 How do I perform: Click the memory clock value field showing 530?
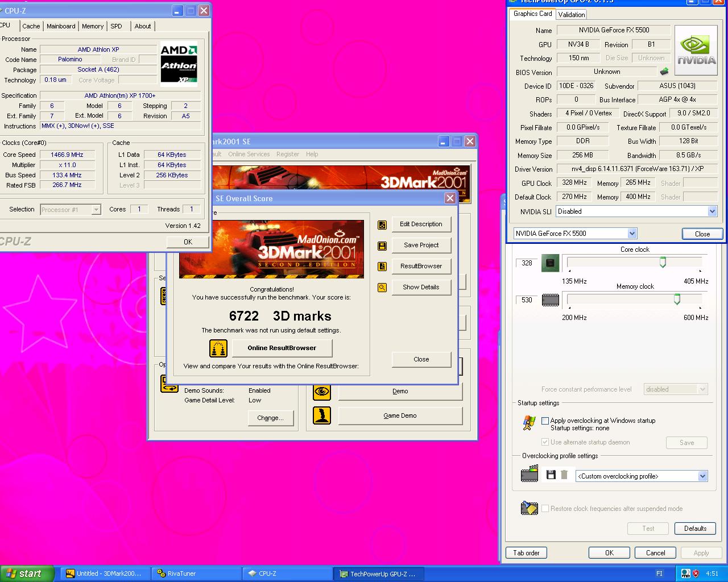coord(527,300)
